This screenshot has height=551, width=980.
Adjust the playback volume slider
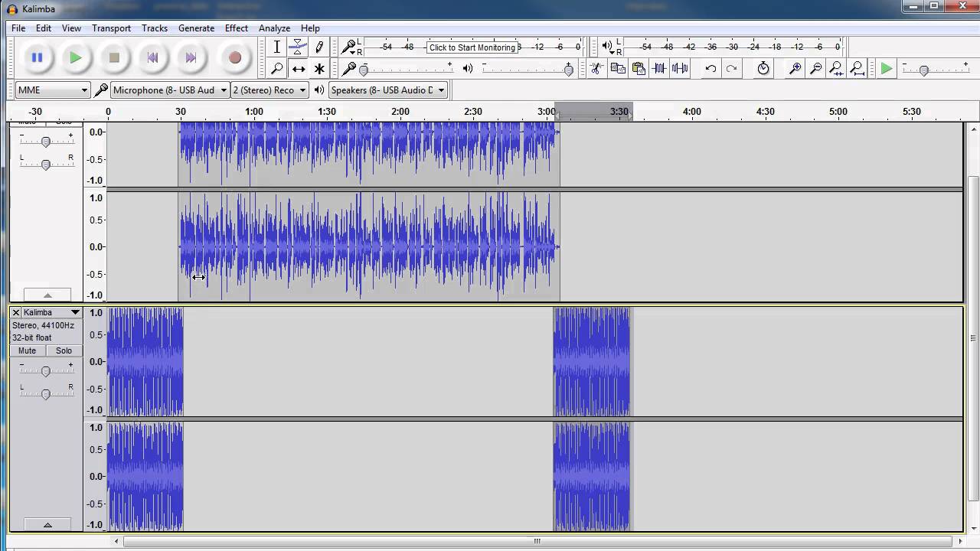coord(568,70)
